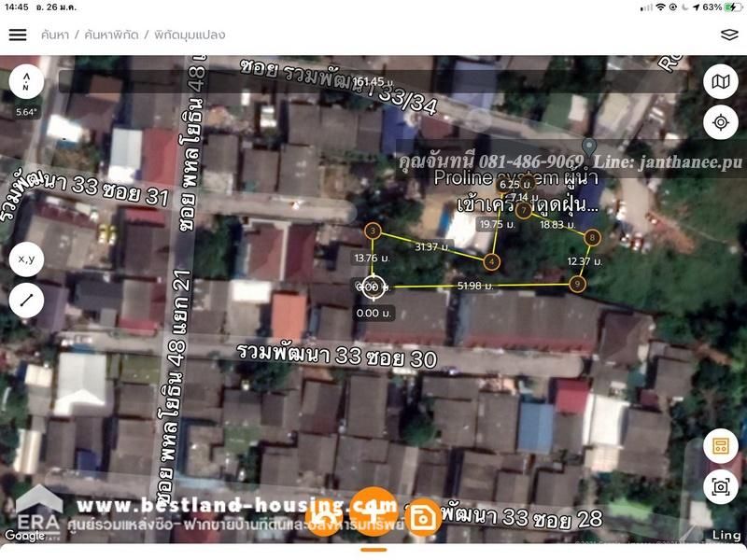Capture the map with the camera icon
The height and width of the screenshot is (560, 747).
pyautogui.click(x=720, y=486)
